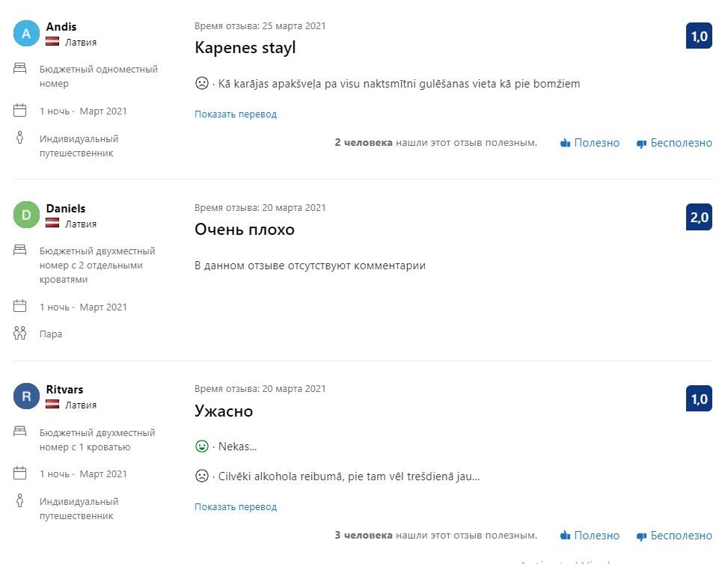Mark Andis's review as Бесполезно

[x=674, y=143]
